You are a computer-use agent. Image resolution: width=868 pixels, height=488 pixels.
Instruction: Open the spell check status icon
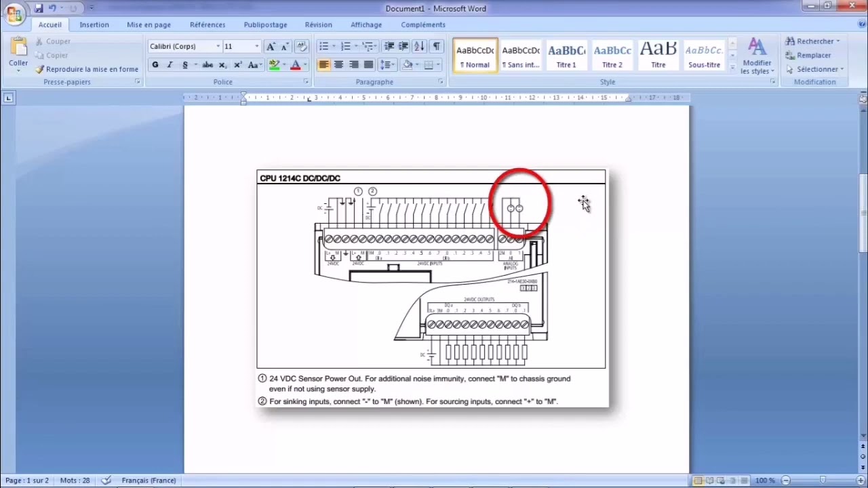point(106,480)
